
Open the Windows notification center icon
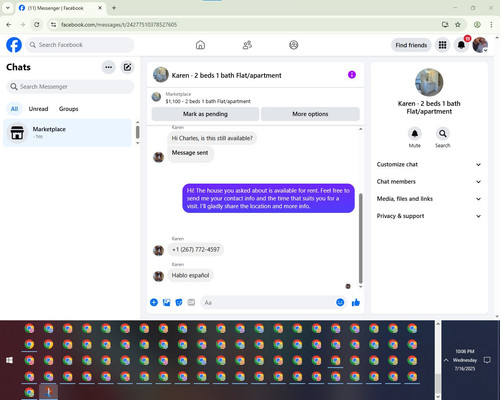tap(487, 360)
